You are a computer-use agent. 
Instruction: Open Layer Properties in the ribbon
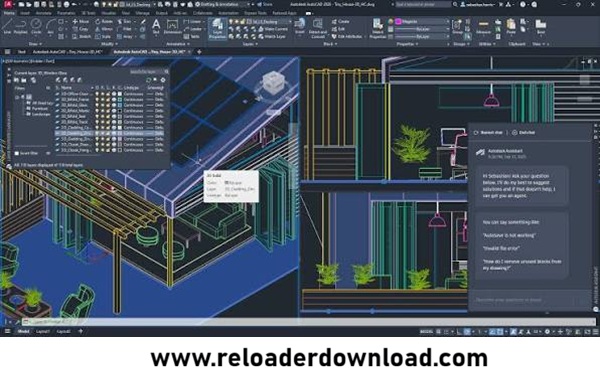tap(217, 29)
